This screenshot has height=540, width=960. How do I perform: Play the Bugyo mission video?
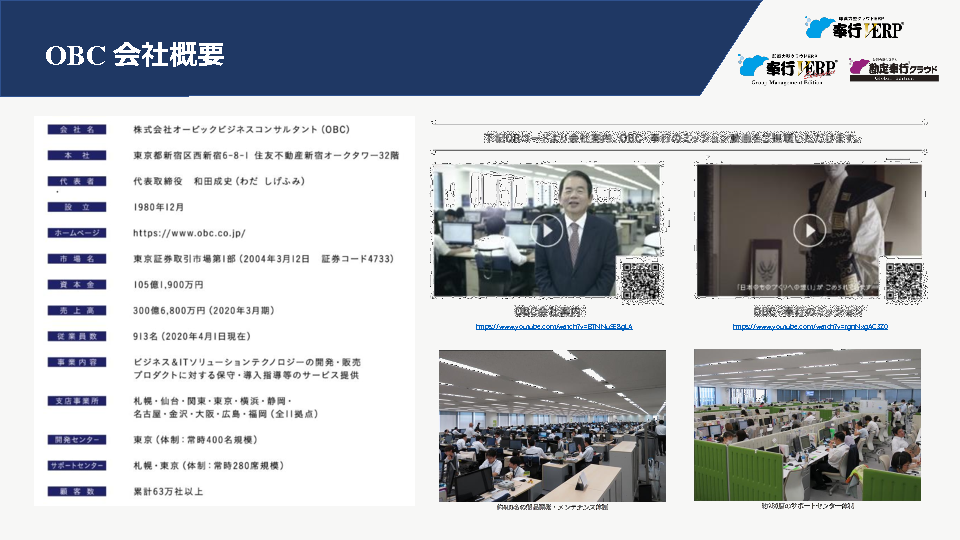point(809,231)
